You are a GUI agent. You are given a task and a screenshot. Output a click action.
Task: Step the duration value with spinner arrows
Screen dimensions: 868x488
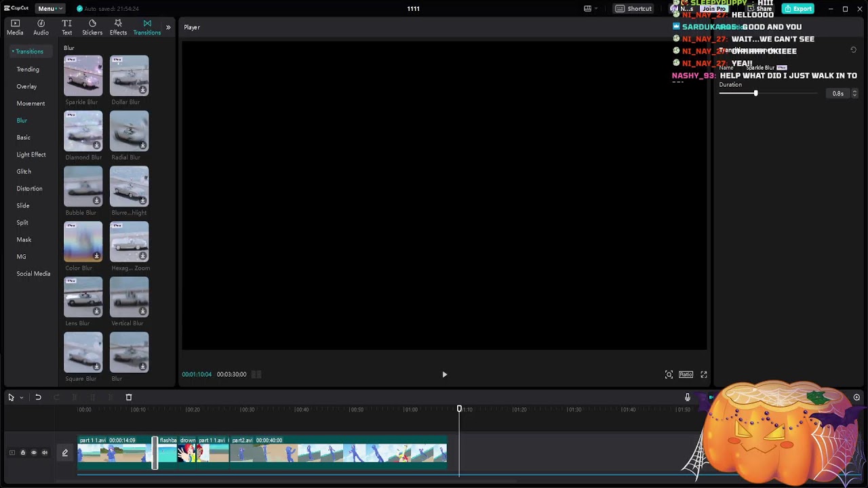(854, 94)
